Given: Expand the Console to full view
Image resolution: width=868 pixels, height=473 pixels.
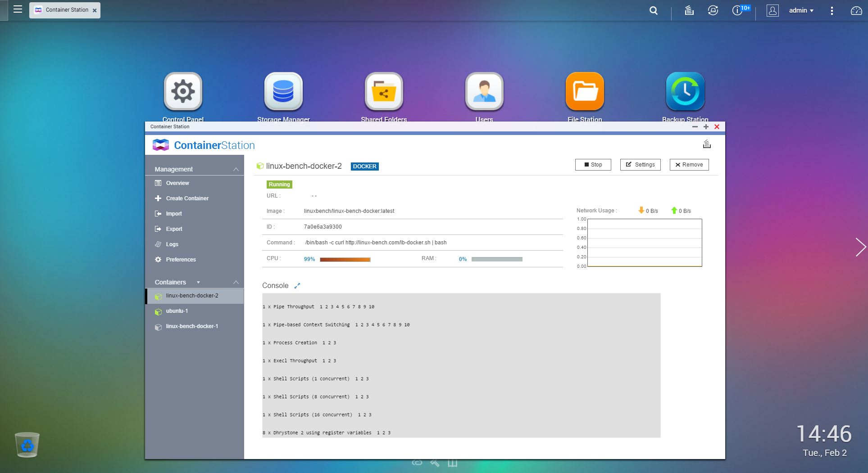Looking at the screenshot, I should click(x=297, y=286).
